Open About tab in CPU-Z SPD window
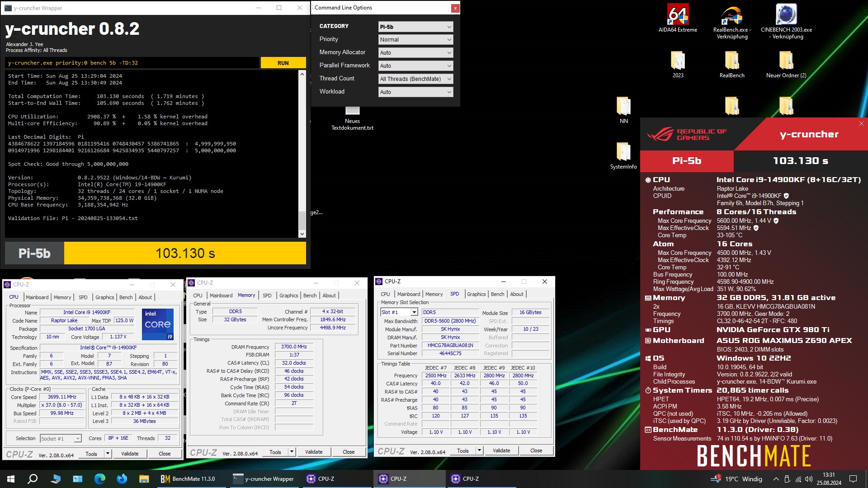 [x=517, y=294]
